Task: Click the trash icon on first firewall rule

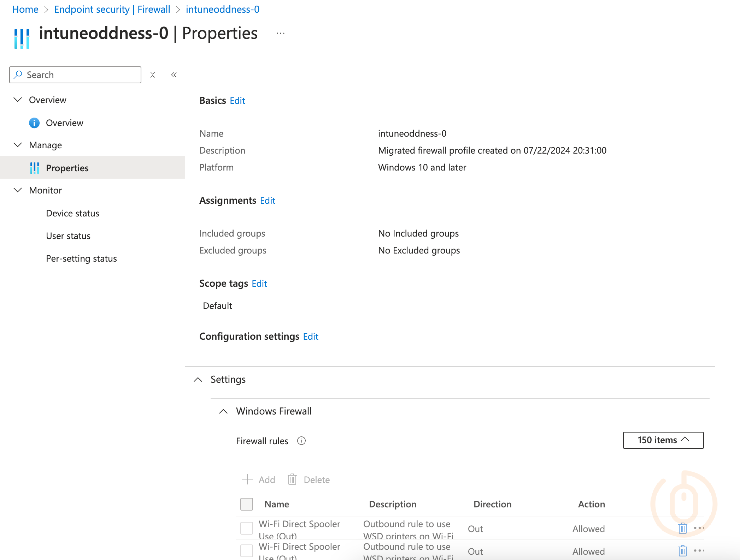Action: tap(682, 528)
